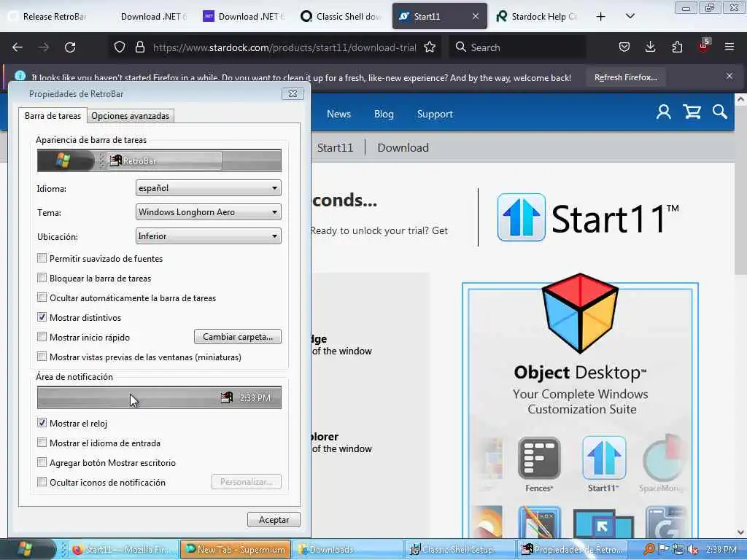Click the Start11 product icon in Object Desktop
747x560 pixels.
click(x=603, y=458)
